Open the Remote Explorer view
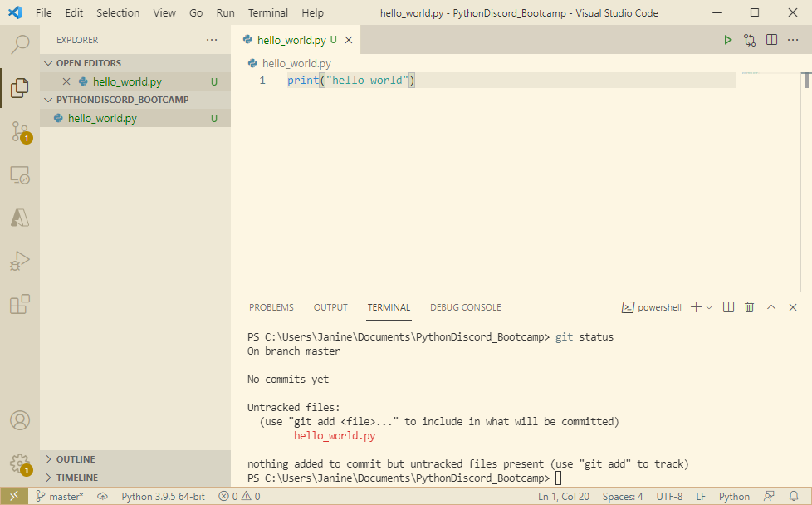812x505 pixels. coord(20,175)
